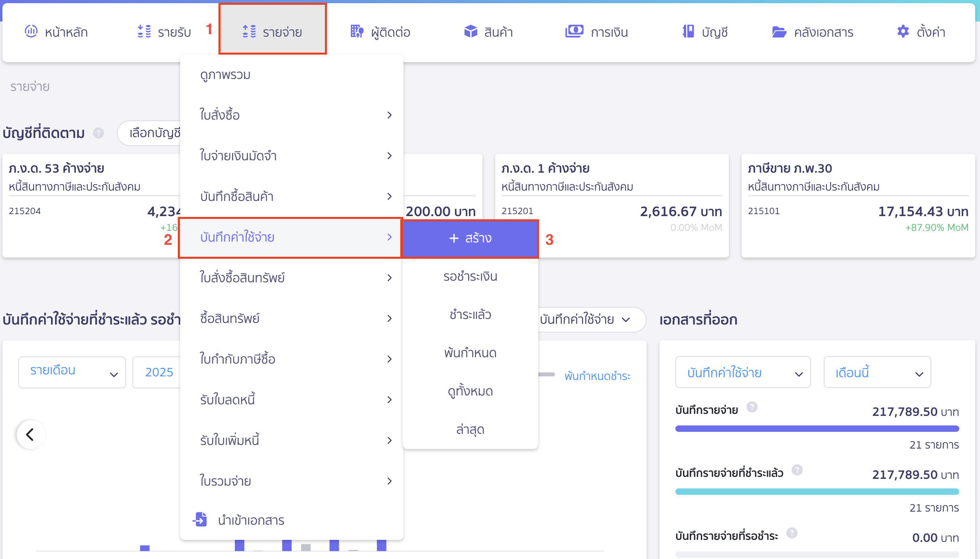The height and width of the screenshot is (559, 980).
Task: Click the teal บันทึกรายจ่ายที่ชำระแล้ว progress bar
Action: 817,492
